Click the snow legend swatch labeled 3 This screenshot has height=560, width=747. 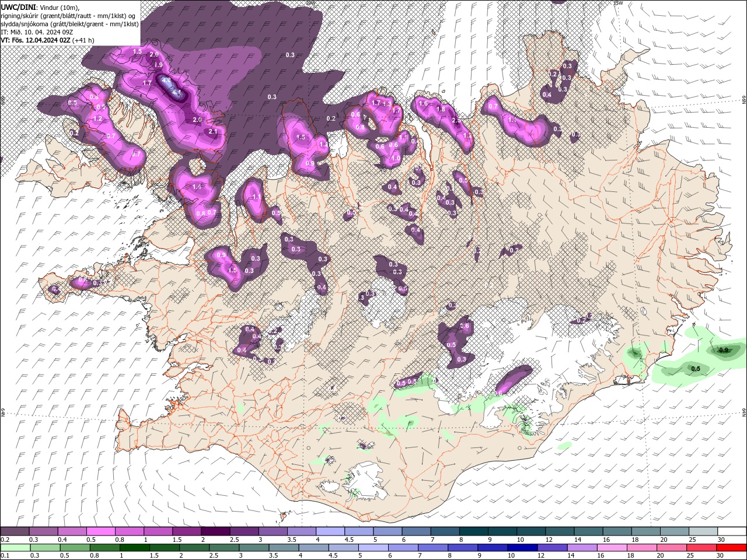(x=273, y=532)
